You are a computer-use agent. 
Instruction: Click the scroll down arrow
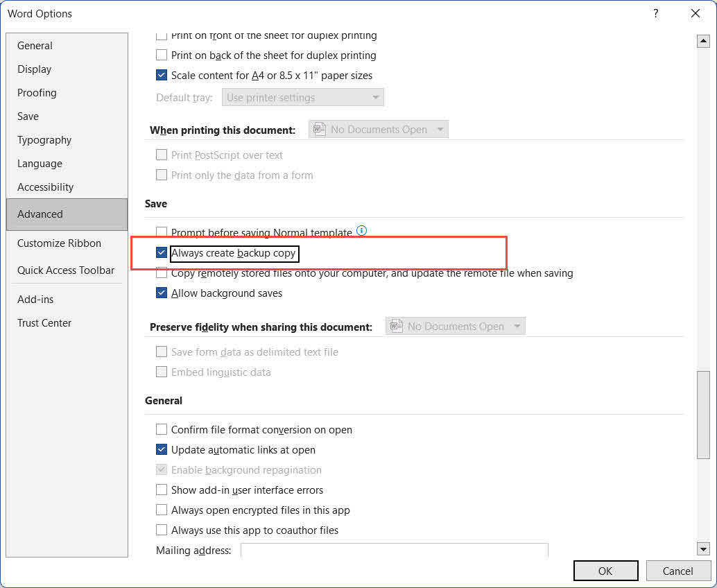(703, 548)
